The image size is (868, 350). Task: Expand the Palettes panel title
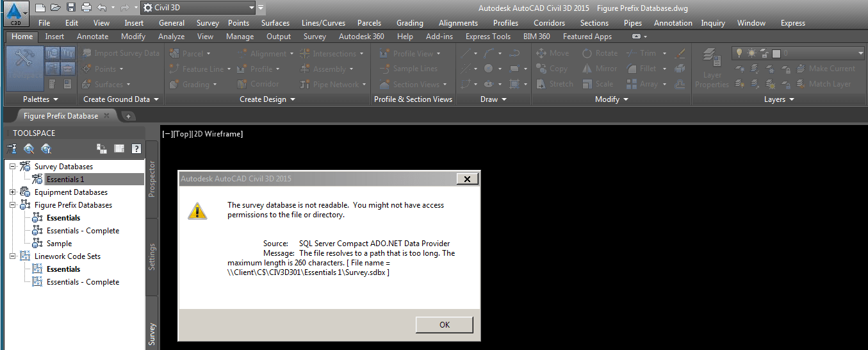tap(40, 99)
